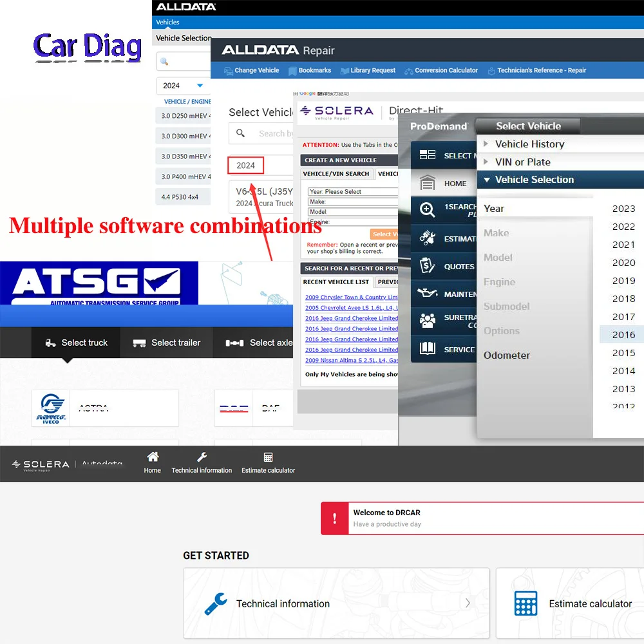Open the Year Please Select dropdown
Viewport: 644px width, 644px height.
(x=353, y=192)
